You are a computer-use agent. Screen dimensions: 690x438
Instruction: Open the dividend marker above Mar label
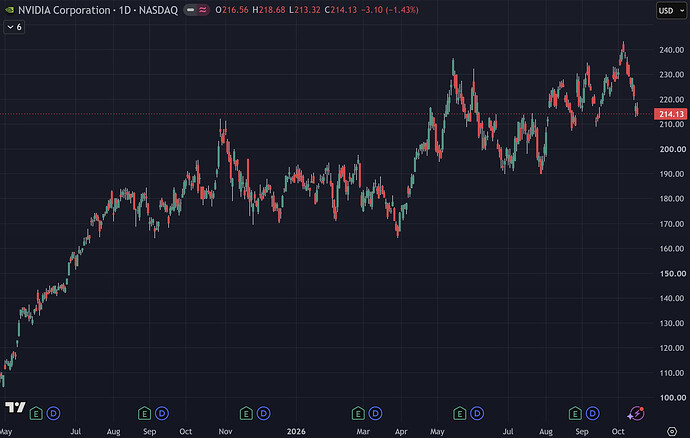coord(375,413)
